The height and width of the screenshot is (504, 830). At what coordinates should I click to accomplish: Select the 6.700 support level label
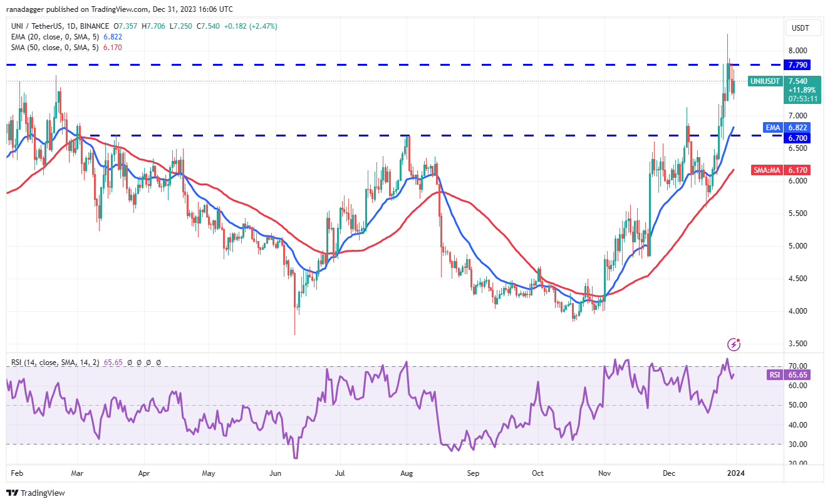(x=799, y=138)
